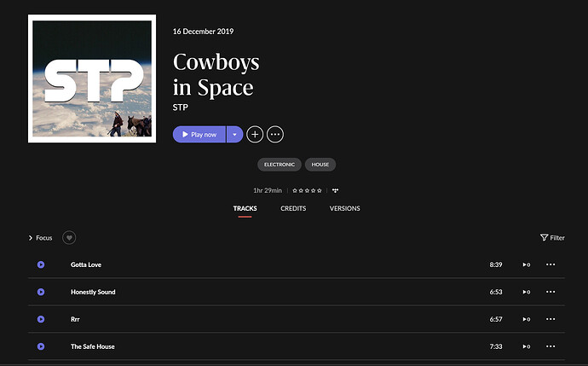
Task: Switch to the Versions tab
Action: pyautogui.click(x=344, y=208)
